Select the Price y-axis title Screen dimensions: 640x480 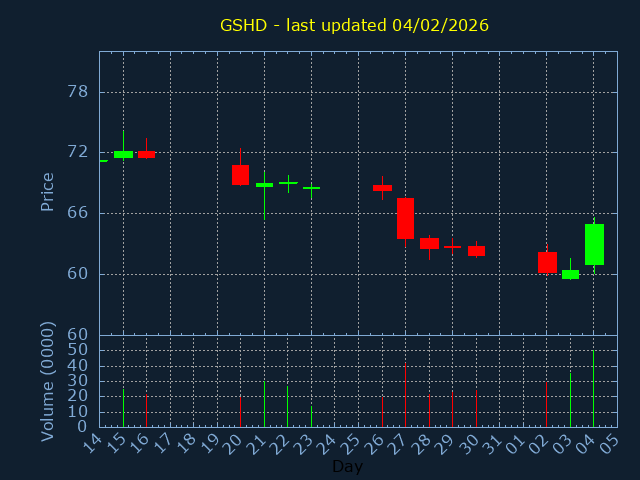[x=47, y=191]
